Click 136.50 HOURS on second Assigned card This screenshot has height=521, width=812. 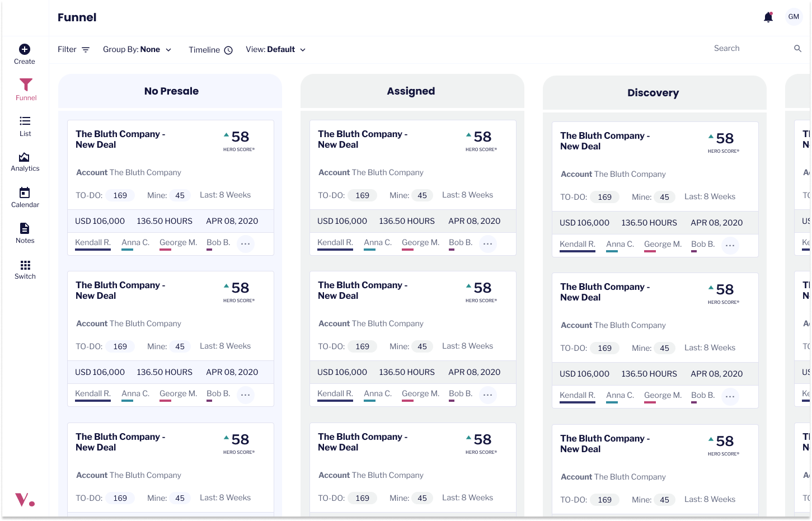tap(407, 372)
